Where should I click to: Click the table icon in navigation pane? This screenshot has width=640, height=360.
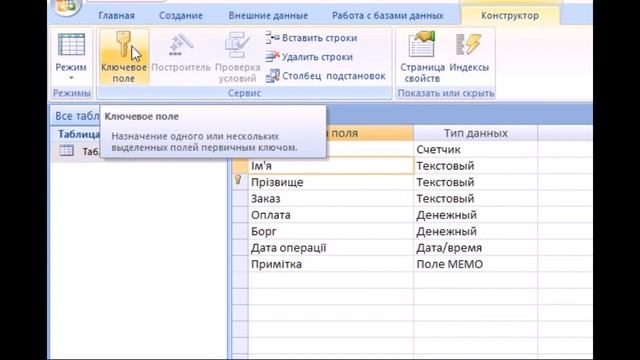(67, 151)
